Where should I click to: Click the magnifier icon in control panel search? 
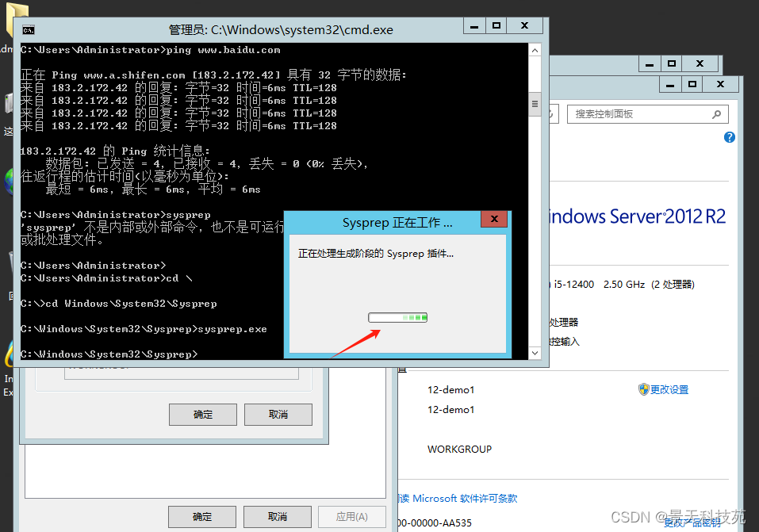pos(716,114)
